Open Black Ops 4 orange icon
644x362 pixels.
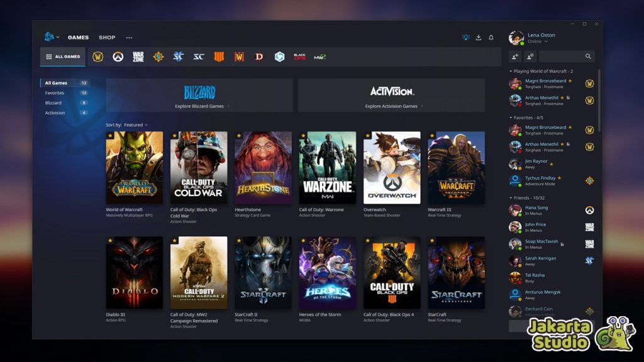click(219, 57)
